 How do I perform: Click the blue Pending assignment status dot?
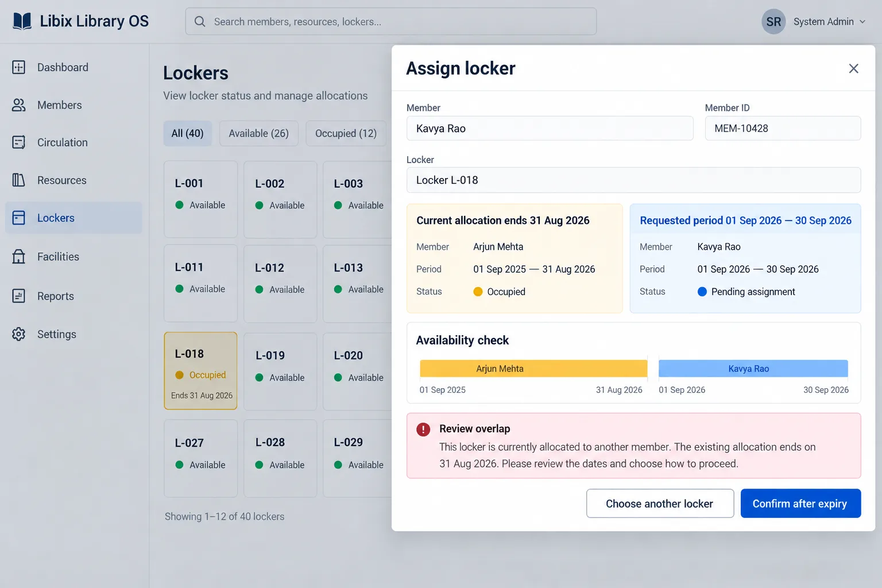[x=702, y=292]
